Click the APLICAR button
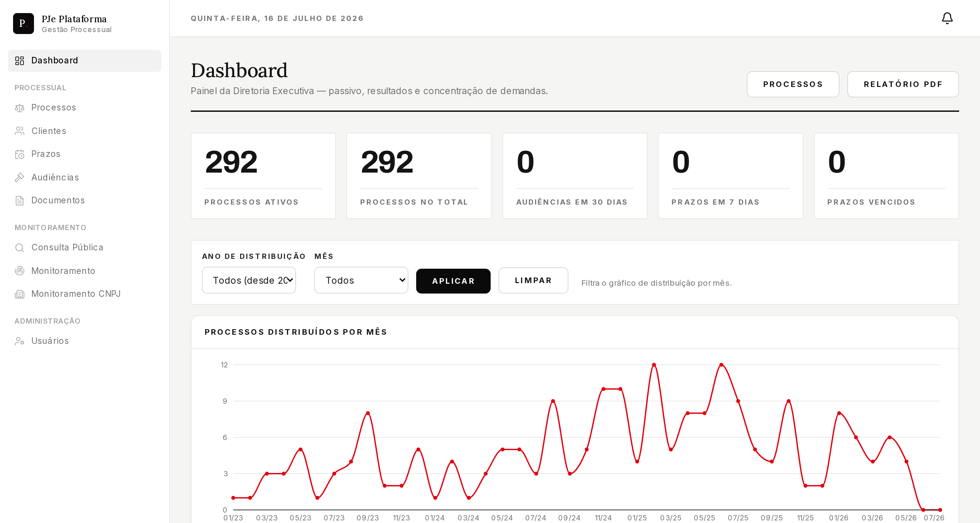 pyautogui.click(x=453, y=281)
